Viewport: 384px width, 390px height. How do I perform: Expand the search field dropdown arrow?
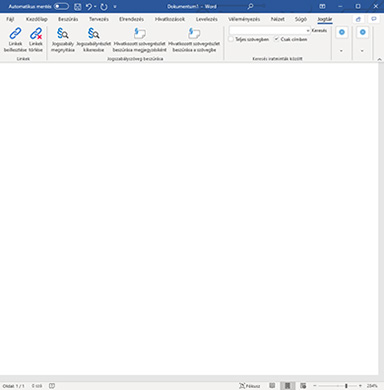pos(308,31)
